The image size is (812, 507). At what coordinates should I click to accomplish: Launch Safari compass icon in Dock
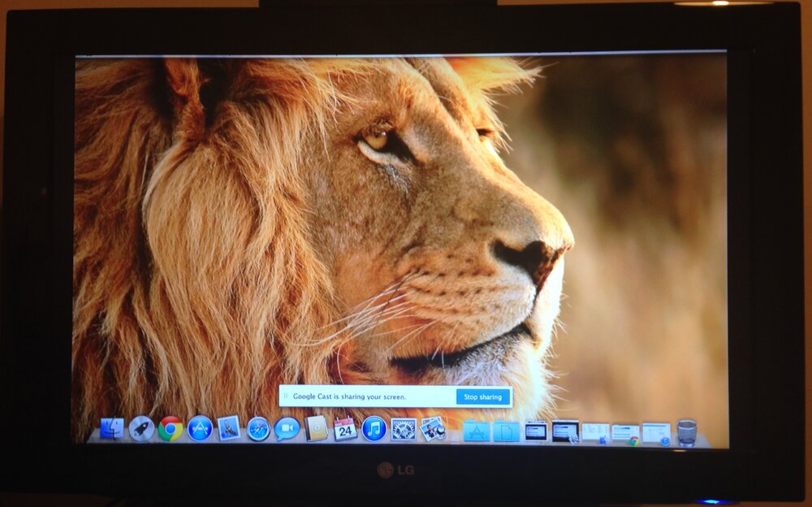click(258, 429)
